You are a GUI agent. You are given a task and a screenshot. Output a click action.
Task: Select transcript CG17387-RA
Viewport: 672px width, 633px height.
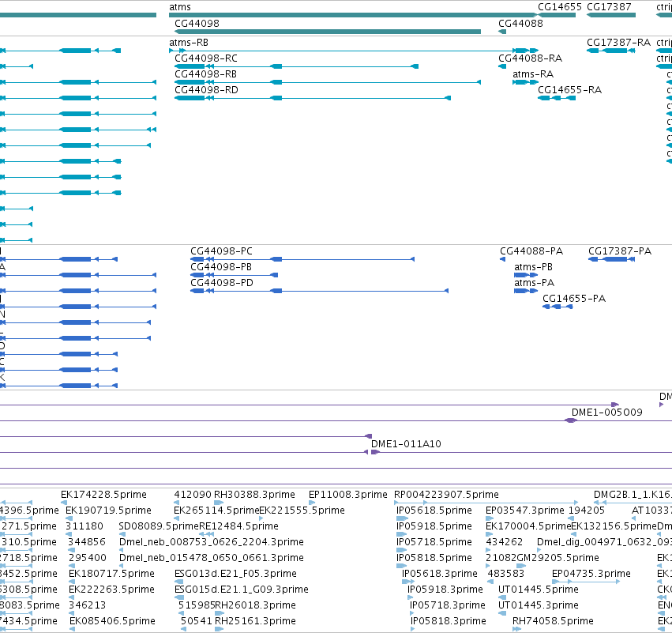coord(618,43)
